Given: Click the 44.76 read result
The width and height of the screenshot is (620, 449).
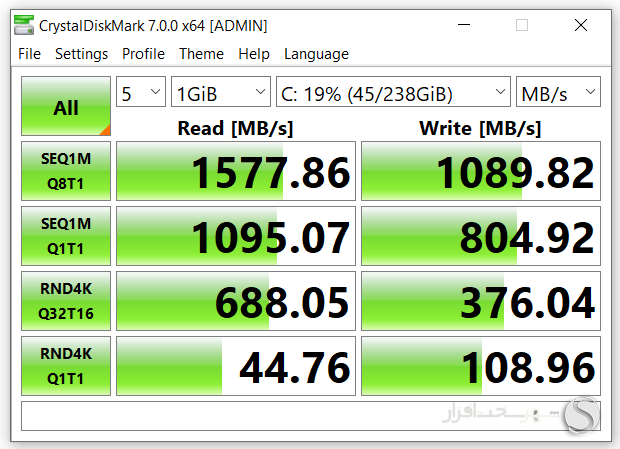Looking at the screenshot, I should click(236, 366).
